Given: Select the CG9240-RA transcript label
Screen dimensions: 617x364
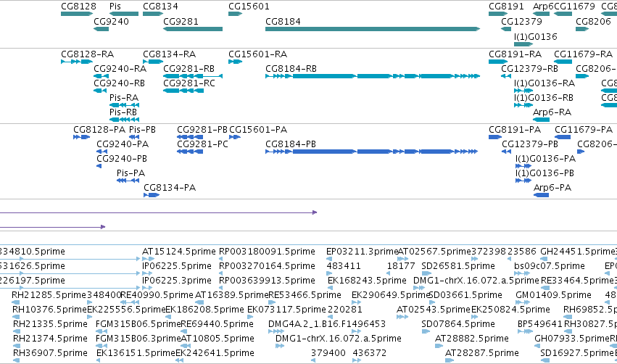Looking at the screenshot, I should (x=120, y=68).
